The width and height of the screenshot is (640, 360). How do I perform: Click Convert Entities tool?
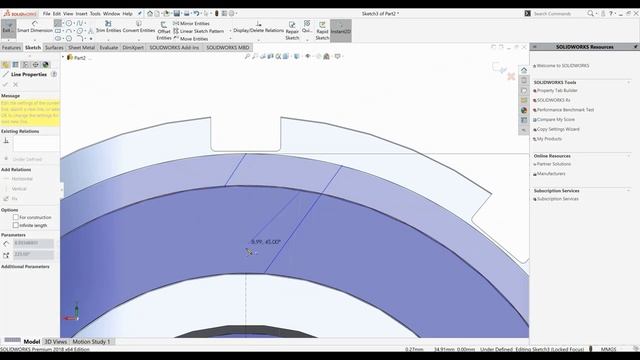click(139, 28)
